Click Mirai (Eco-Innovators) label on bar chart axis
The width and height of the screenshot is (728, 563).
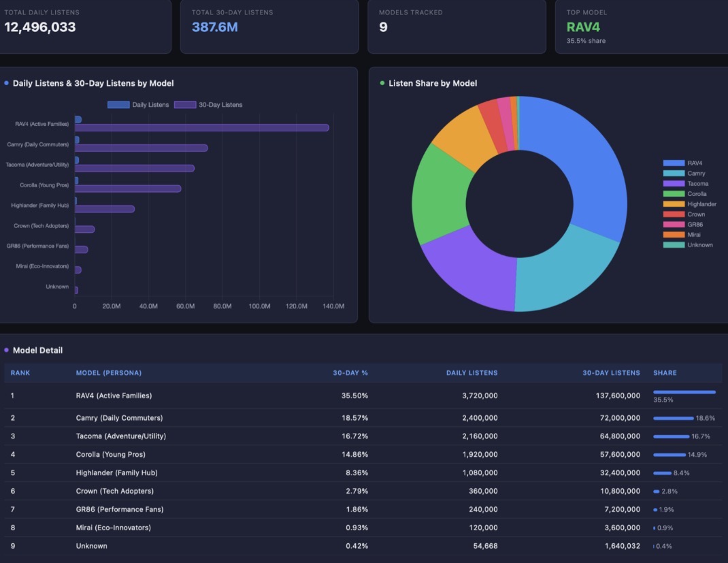pos(42,267)
